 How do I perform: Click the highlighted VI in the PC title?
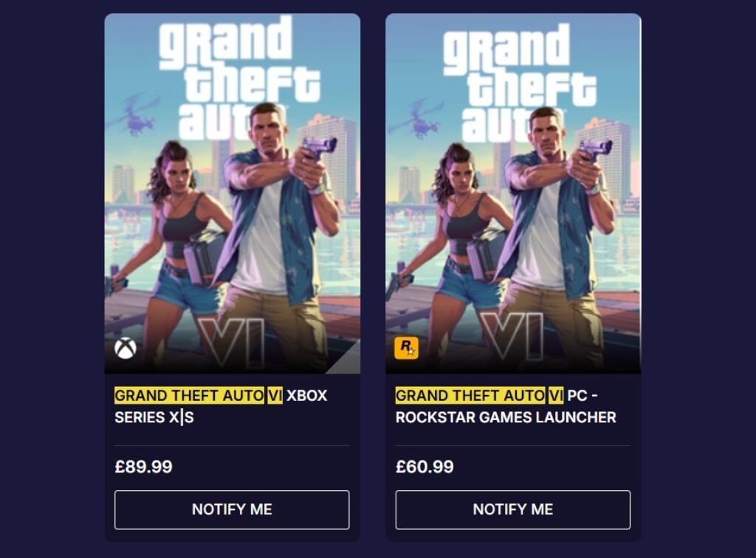point(556,396)
